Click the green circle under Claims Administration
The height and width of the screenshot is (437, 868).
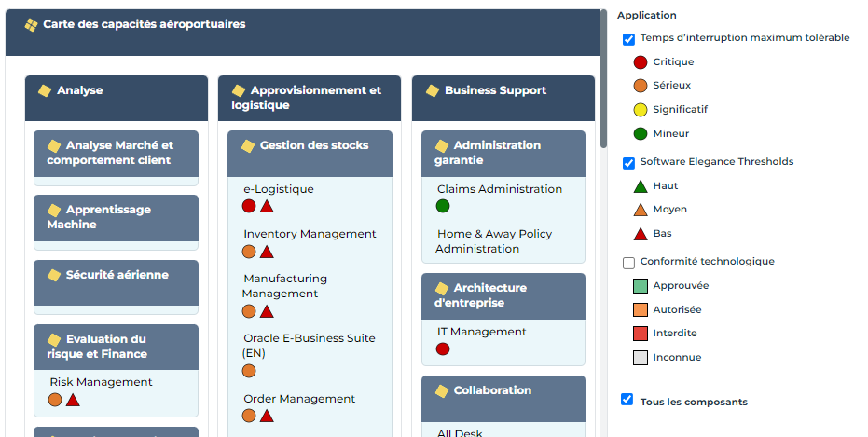point(443,206)
